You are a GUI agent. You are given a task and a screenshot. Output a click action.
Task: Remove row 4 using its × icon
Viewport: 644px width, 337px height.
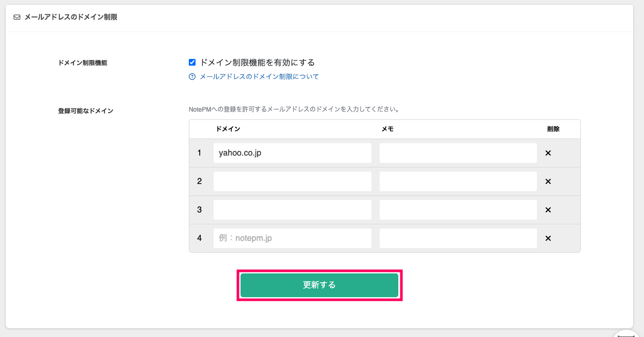coord(548,238)
